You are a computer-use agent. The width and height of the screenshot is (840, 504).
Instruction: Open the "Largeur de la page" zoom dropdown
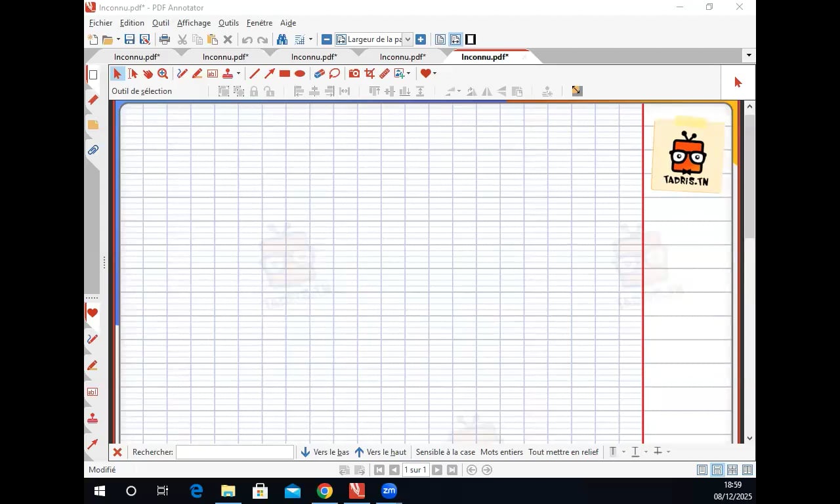[407, 39]
